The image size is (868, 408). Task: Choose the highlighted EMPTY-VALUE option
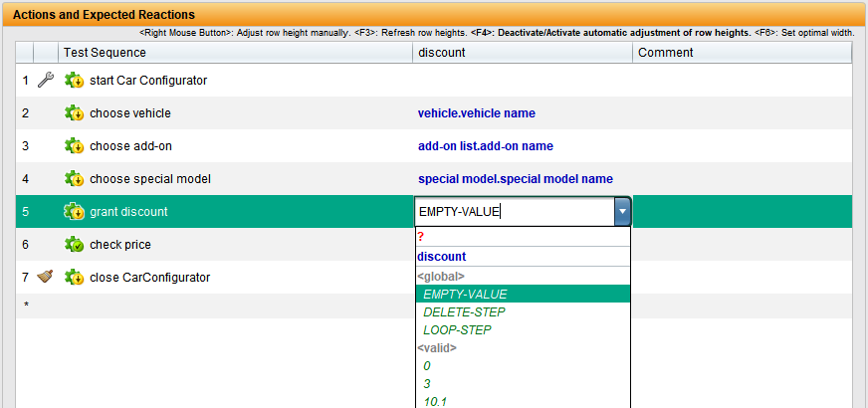click(x=523, y=294)
